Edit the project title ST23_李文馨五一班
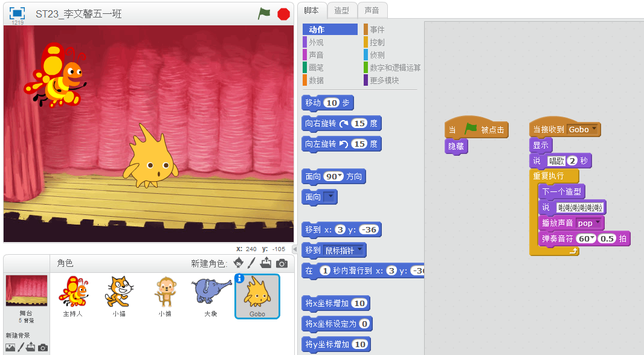This screenshot has width=644, height=355. point(79,14)
